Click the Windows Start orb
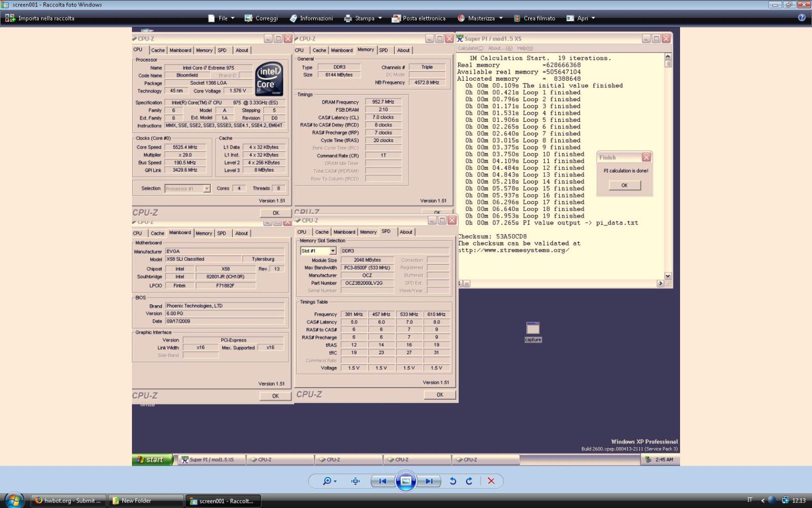 pyautogui.click(x=14, y=500)
